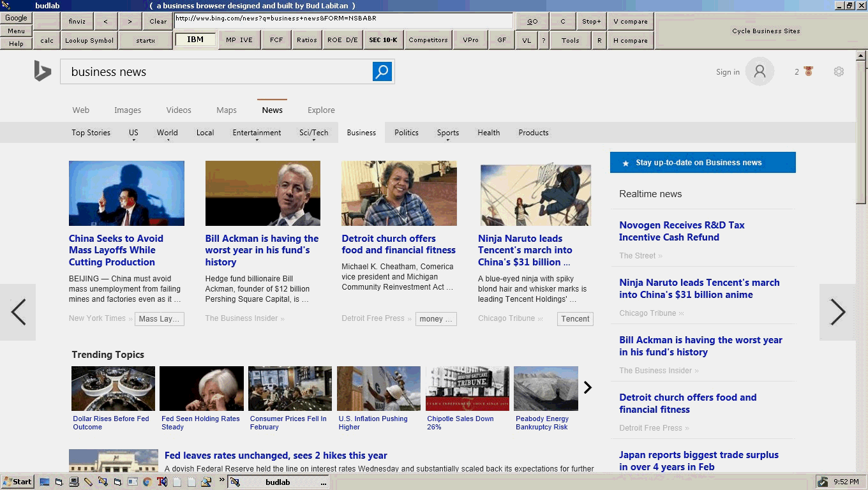Select the Local news category
The image size is (868, 490).
click(205, 133)
